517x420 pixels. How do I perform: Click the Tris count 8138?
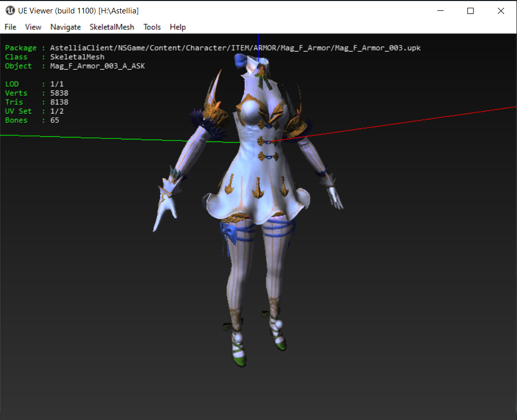click(59, 102)
